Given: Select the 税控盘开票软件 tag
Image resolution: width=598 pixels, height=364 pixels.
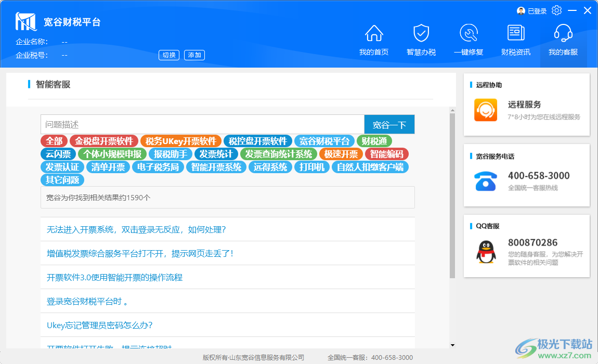Looking at the screenshot, I should (x=258, y=141).
